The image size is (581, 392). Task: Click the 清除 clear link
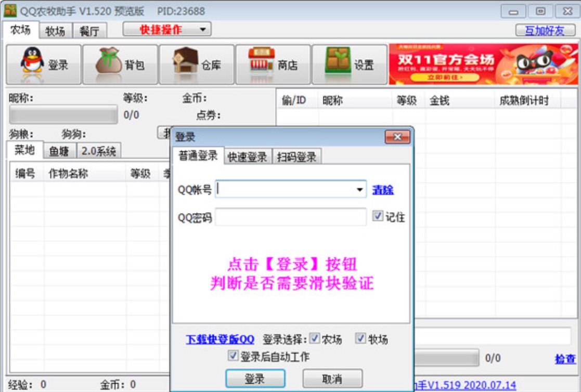pyautogui.click(x=383, y=190)
